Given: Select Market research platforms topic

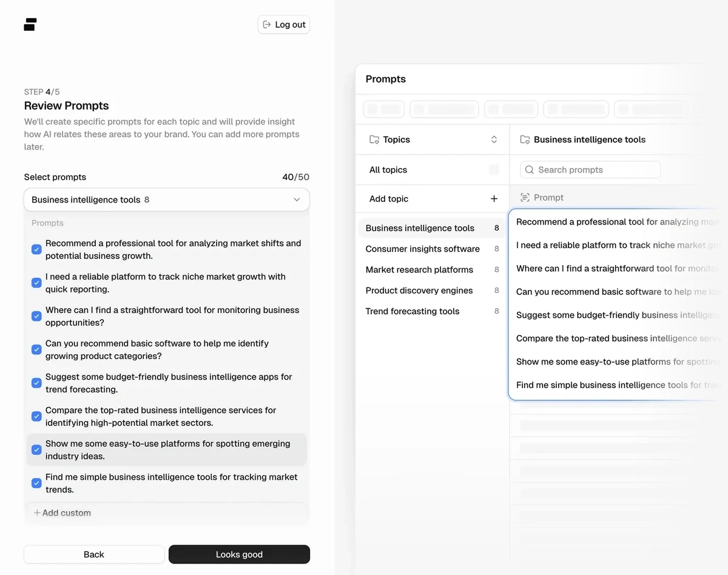Looking at the screenshot, I should pyautogui.click(x=432, y=269).
